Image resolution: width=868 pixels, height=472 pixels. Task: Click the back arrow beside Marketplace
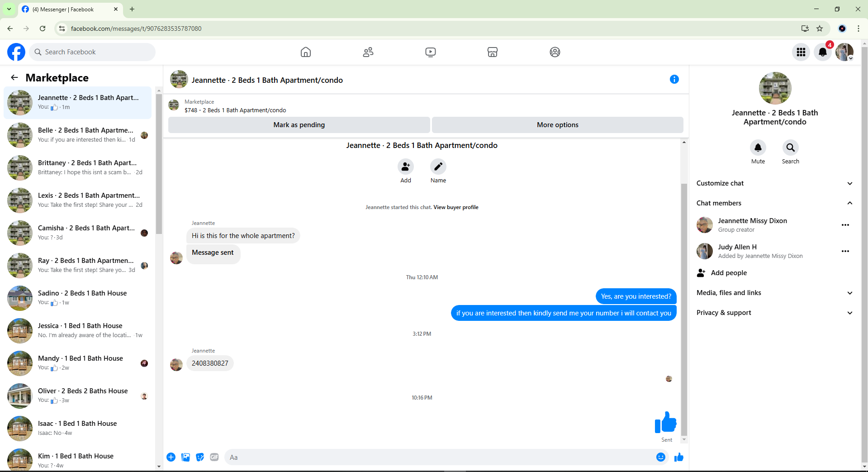(x=14, y=77)
